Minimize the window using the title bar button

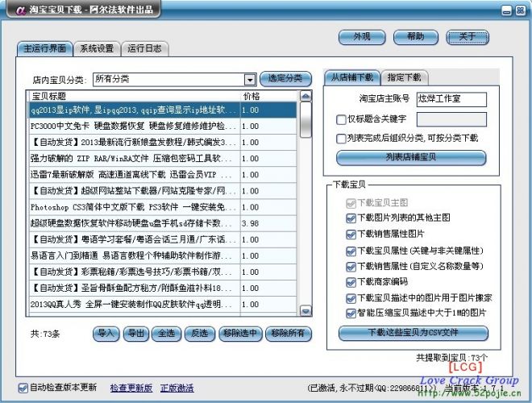505,11
